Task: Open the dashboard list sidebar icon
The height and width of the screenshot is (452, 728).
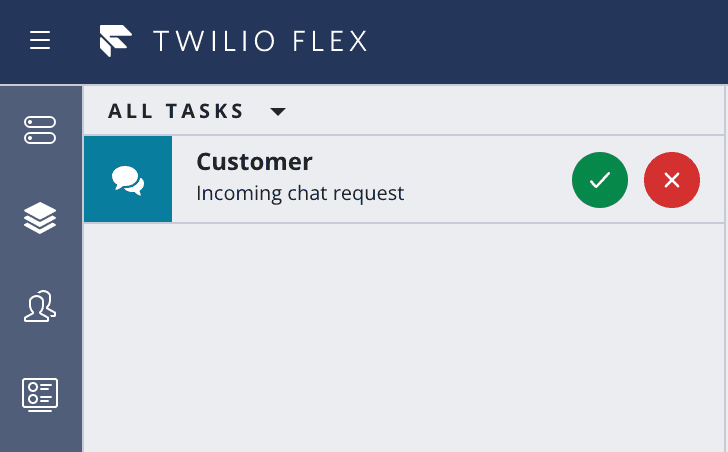Action: click(41, 393)
